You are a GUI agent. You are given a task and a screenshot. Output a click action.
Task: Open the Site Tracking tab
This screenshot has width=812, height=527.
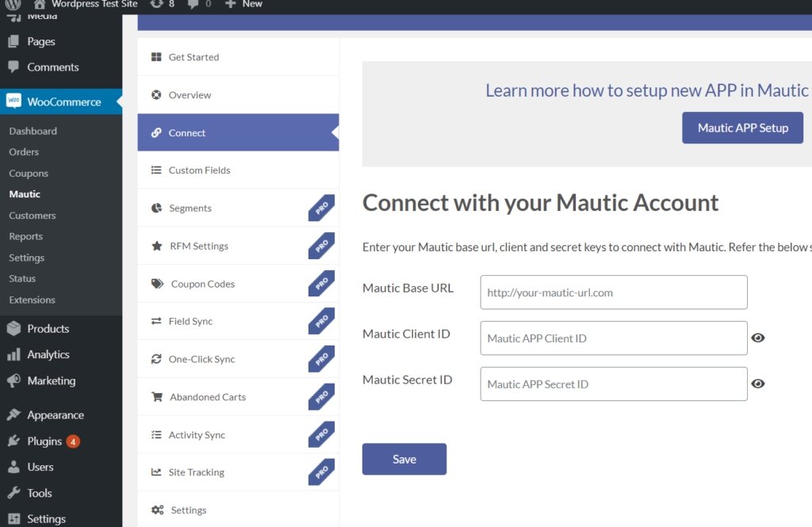[x=238, y=472]
